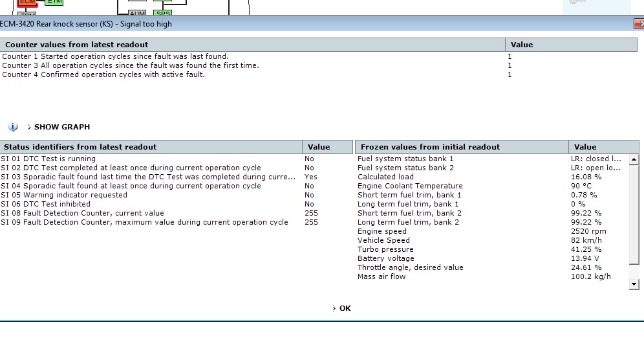
Task: Click the 13.94 V value
Action: click(585, 258)
